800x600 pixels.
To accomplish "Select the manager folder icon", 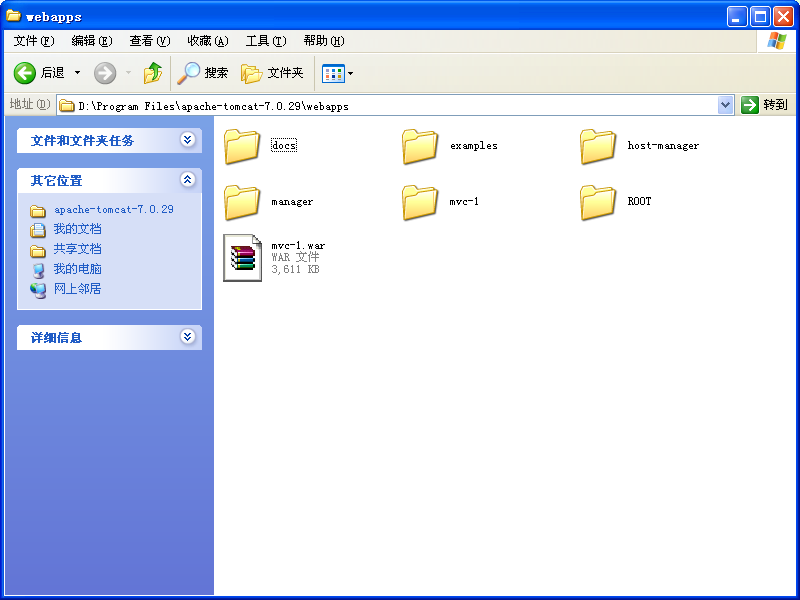I will click(242, 202).
